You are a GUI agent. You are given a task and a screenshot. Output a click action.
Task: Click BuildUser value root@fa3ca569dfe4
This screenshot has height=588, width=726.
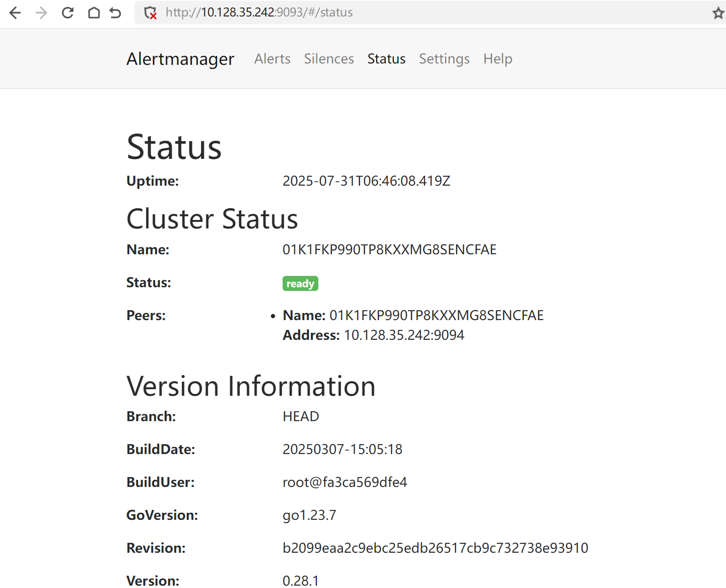pyautogui.click(x=345, y=482)
